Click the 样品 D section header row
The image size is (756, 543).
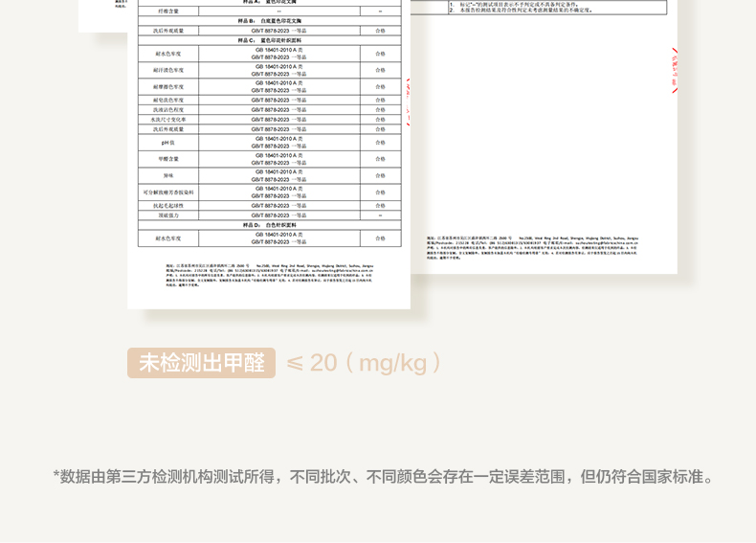pos(270,225)
